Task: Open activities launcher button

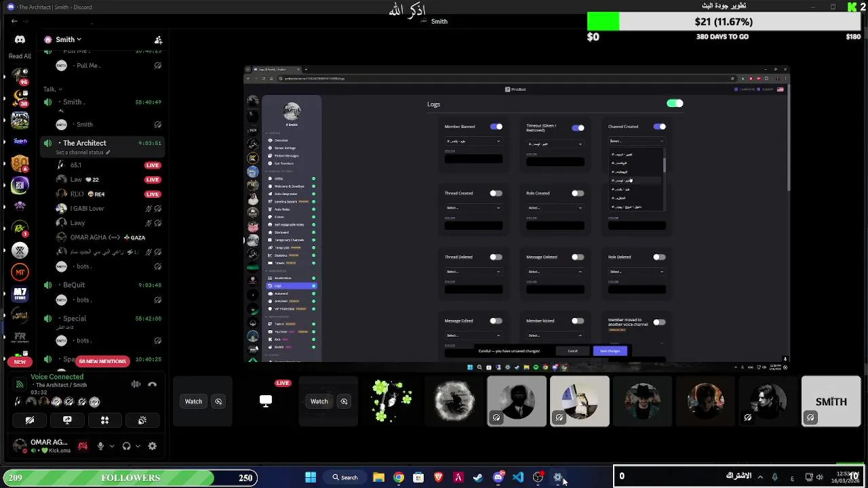Action: (104, 420)
